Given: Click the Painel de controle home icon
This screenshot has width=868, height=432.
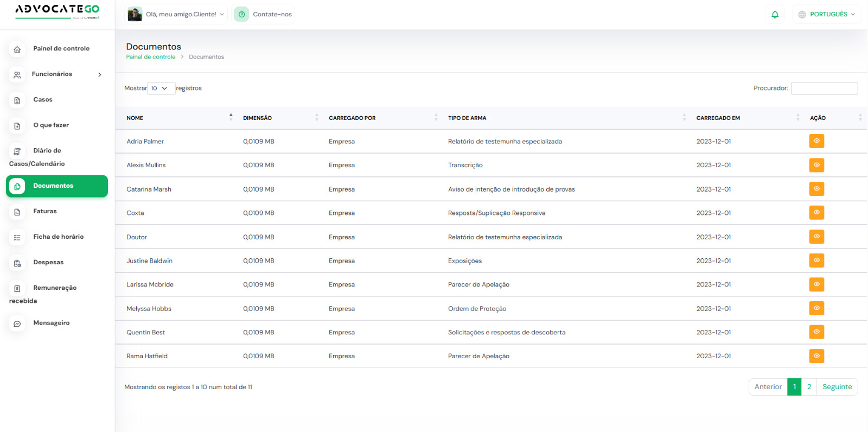Looking at the screenshot, I should pyautogui.click(x=17, y=49).
